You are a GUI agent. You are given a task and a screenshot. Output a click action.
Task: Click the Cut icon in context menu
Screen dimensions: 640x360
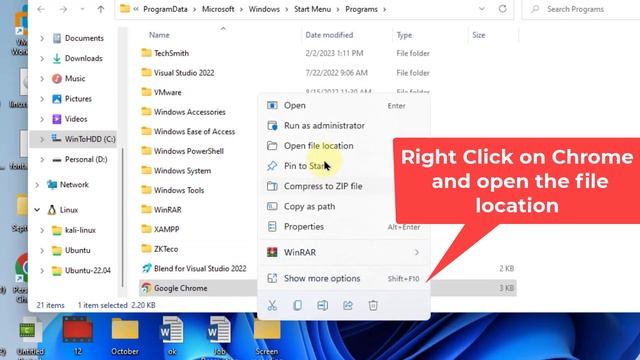tap(272, 305)
